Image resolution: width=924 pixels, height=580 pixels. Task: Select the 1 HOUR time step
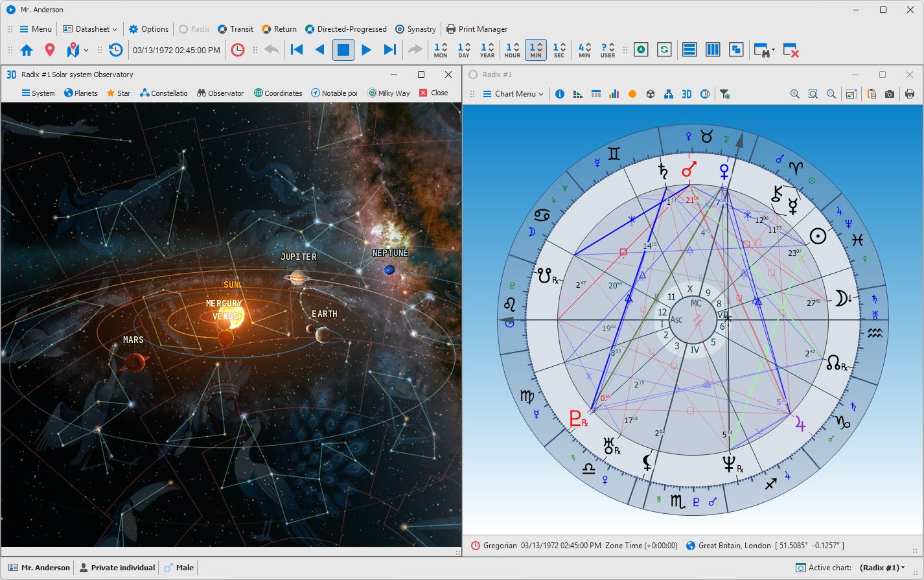coord(513,50)
